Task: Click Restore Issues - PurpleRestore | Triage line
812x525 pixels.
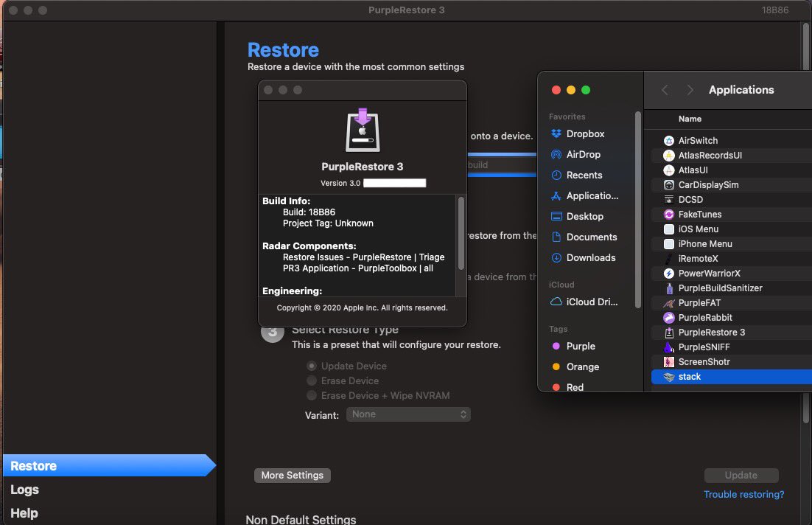Action: [363, 257]
